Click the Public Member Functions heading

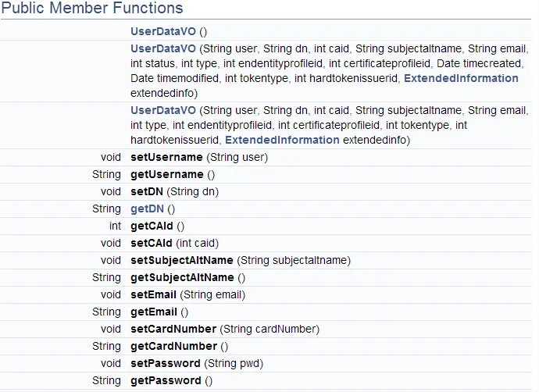pyautogui.click(x=92, y=9)
